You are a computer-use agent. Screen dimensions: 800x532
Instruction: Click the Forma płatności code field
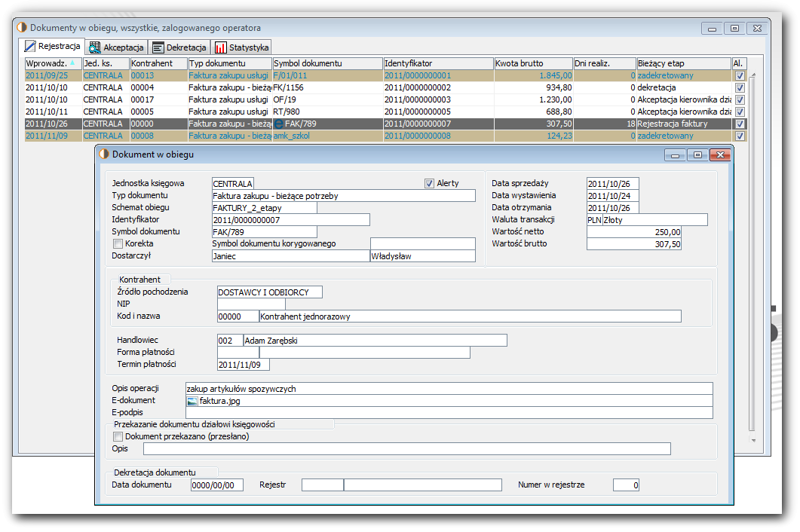tap(238, 353)
